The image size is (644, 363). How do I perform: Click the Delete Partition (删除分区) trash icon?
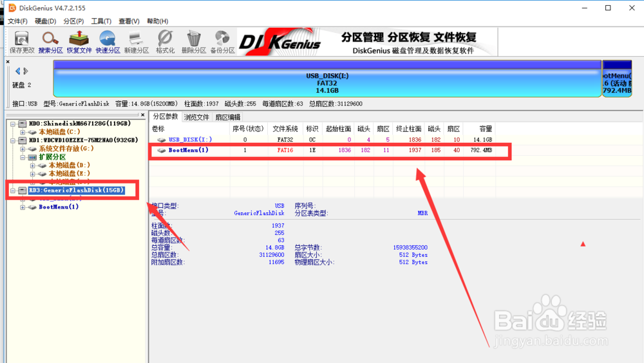coord(194,42)
